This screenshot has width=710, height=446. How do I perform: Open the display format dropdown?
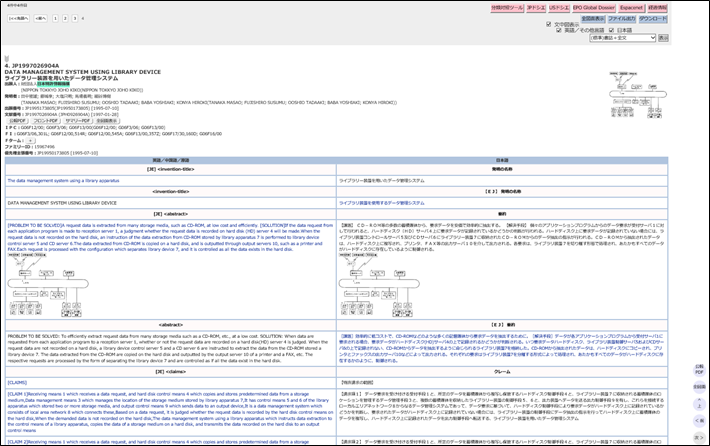(623, 38)
